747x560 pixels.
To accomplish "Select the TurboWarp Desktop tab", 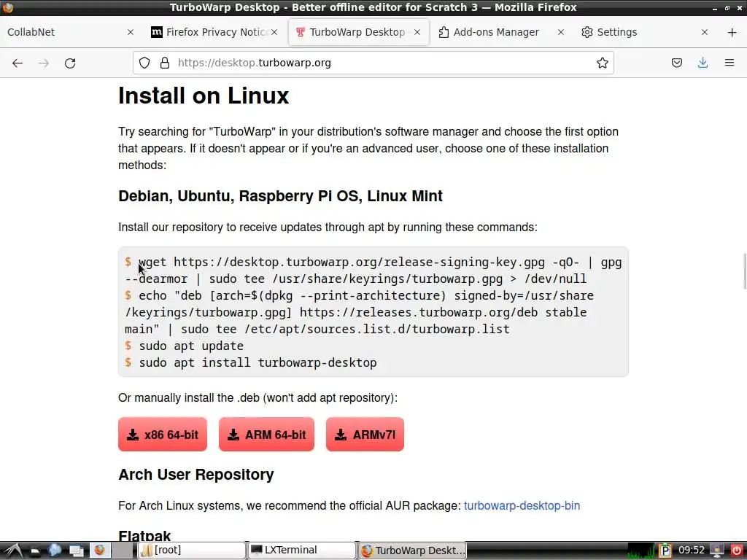I will [x=359, y=32].
